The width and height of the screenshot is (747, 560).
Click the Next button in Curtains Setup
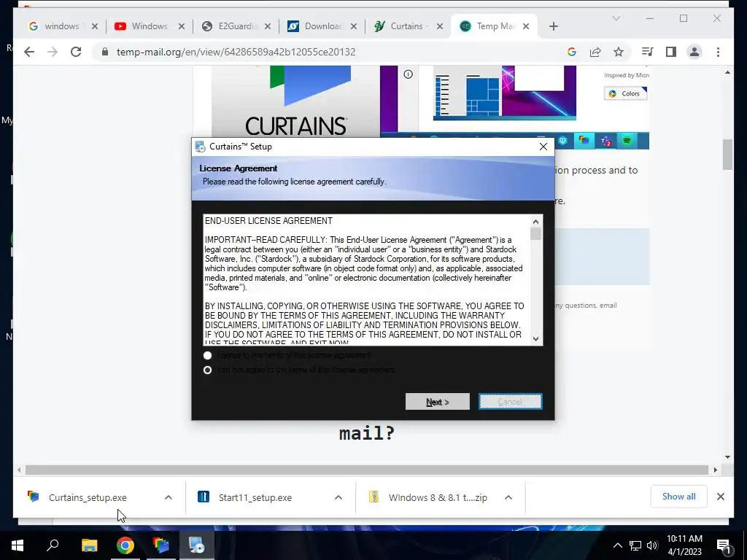[438, 402]
